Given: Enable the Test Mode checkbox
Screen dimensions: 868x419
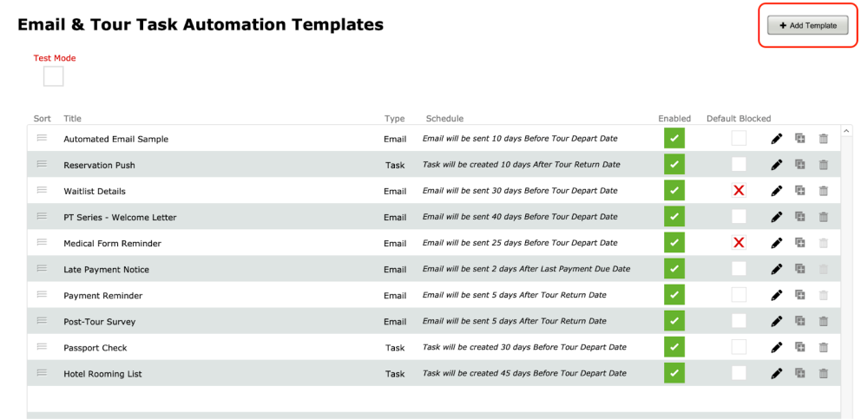Looking at the screenshot, I should [53, 76].
